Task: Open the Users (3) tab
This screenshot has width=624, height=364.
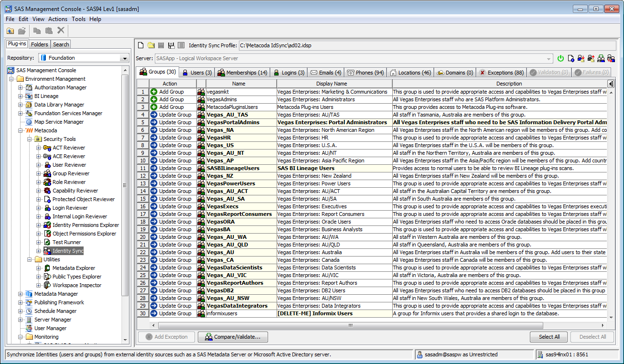Action: pos(197,73)
